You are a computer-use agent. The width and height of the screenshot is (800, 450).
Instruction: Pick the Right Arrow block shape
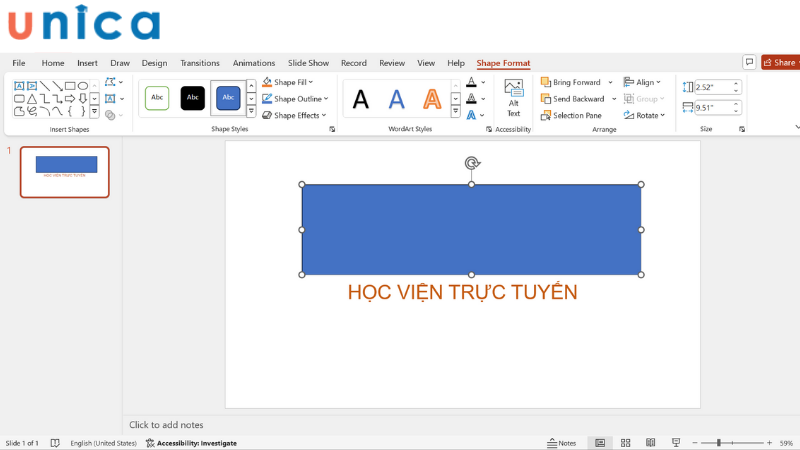(x=70, y=98)
